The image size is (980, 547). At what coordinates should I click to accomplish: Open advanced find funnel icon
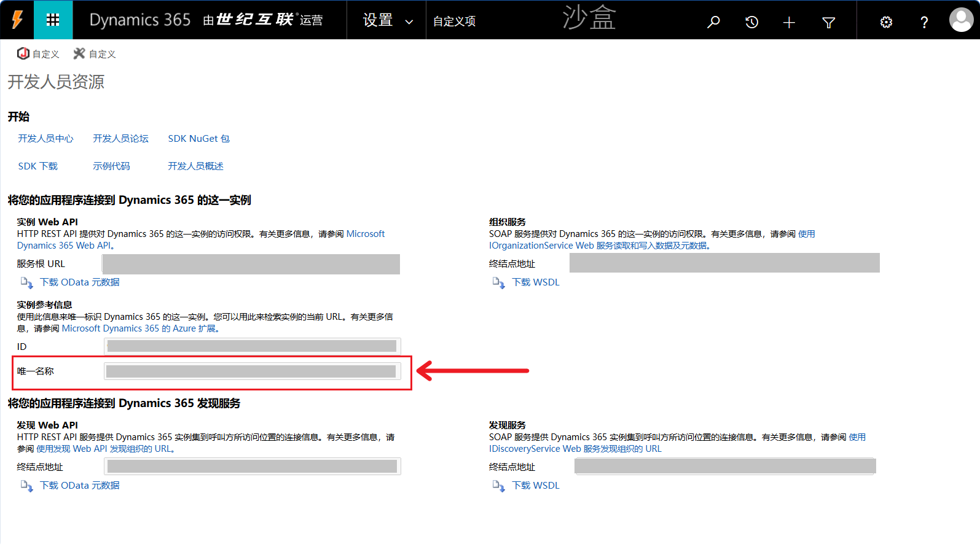click(828, 22)
